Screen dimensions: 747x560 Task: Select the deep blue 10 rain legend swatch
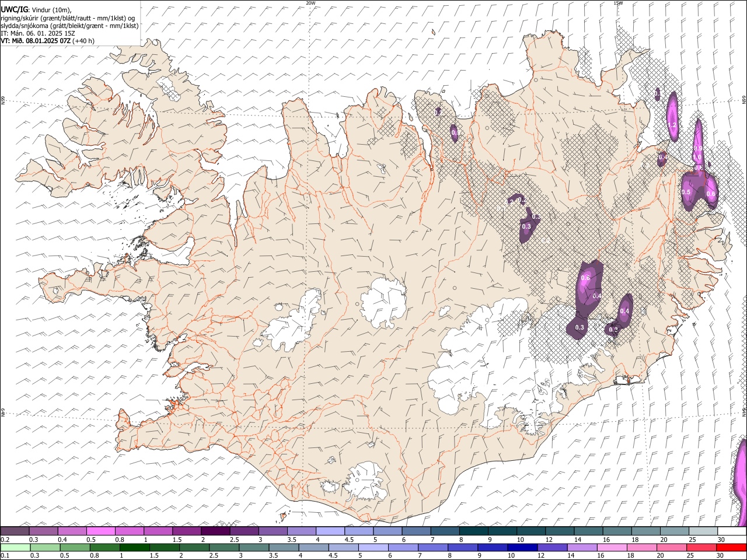[x=522, y=548]
